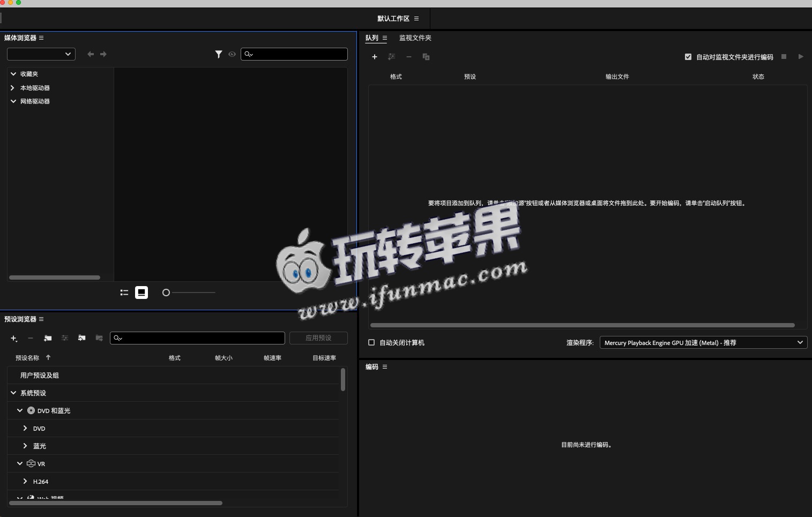
Task: Expand the H.264 preset subgroup
Action: click(25, 482)
